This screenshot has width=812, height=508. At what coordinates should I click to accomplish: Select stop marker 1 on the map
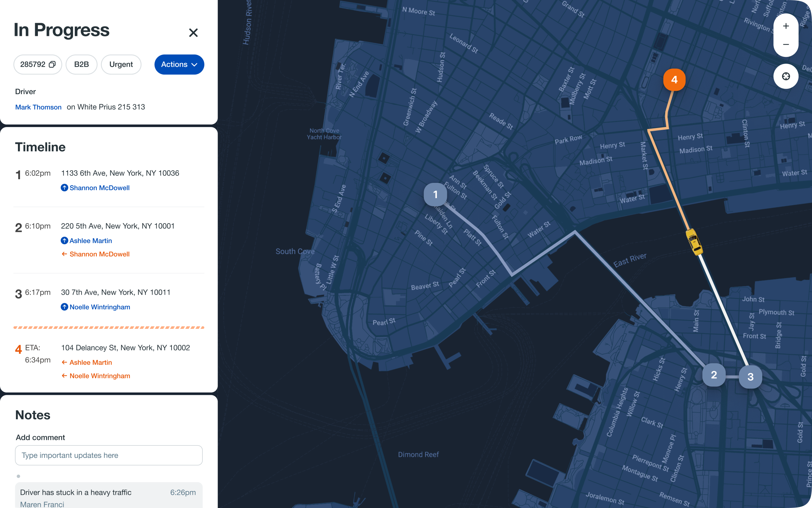point(435,194)
